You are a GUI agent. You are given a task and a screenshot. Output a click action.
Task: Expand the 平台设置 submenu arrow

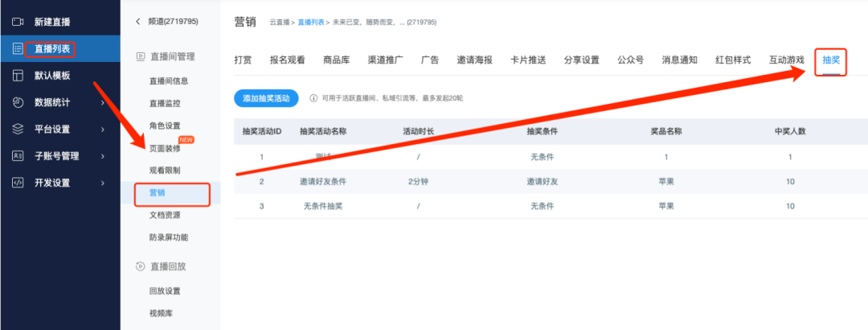103,129
